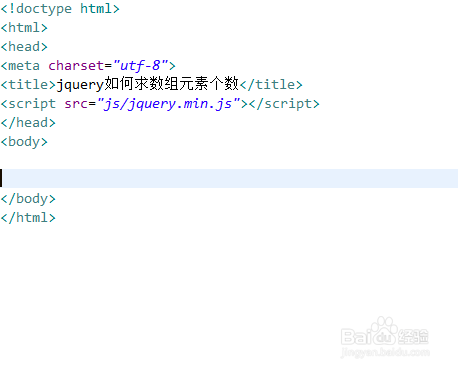The image size is (458, 370).
Task: Click the opening <html> tag
Action: pyautogui.click(x=24, y=28)
